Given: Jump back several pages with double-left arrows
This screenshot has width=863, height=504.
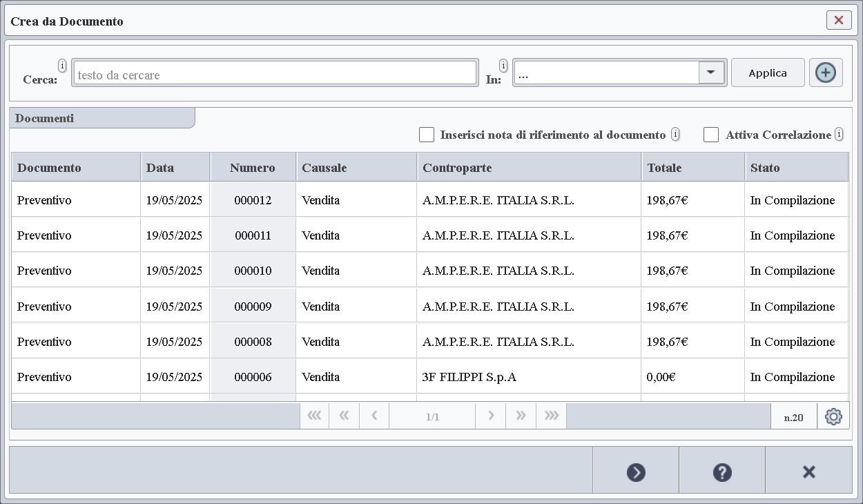Looking at the screenshot, I should [x=344, y=416].
